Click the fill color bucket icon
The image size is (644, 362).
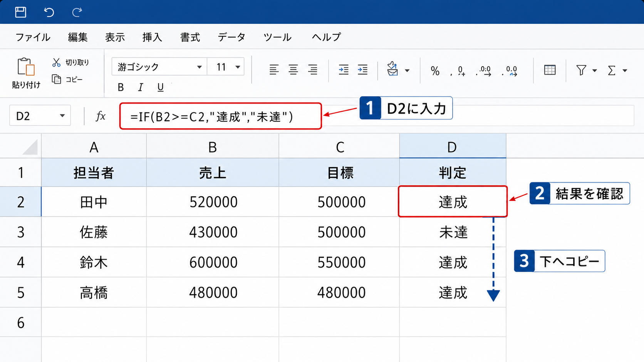tap(392, 69)
